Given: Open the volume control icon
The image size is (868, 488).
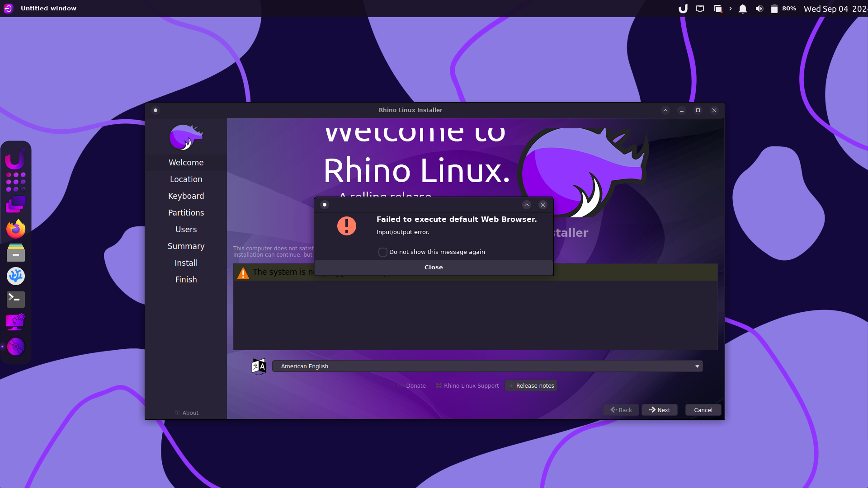Looking at the screenshot, I should [x=759, y=9].
